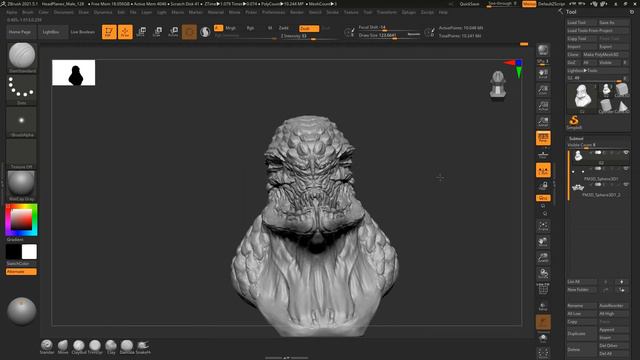The width and height of the screenshot is (640, 360).
Task: Toggle the Alternate color button
Action: click(x=21, y=272)
